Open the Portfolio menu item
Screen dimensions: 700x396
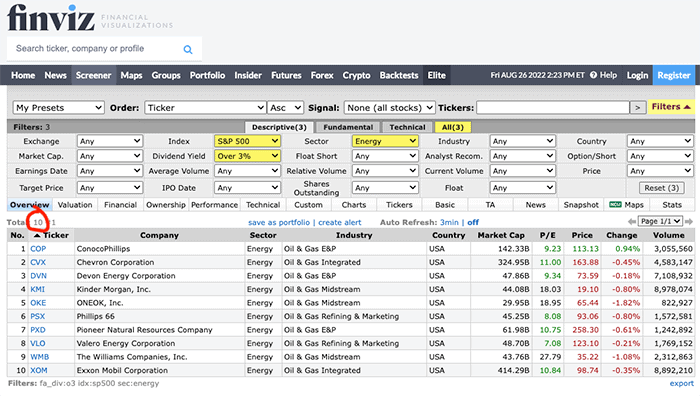208,75
